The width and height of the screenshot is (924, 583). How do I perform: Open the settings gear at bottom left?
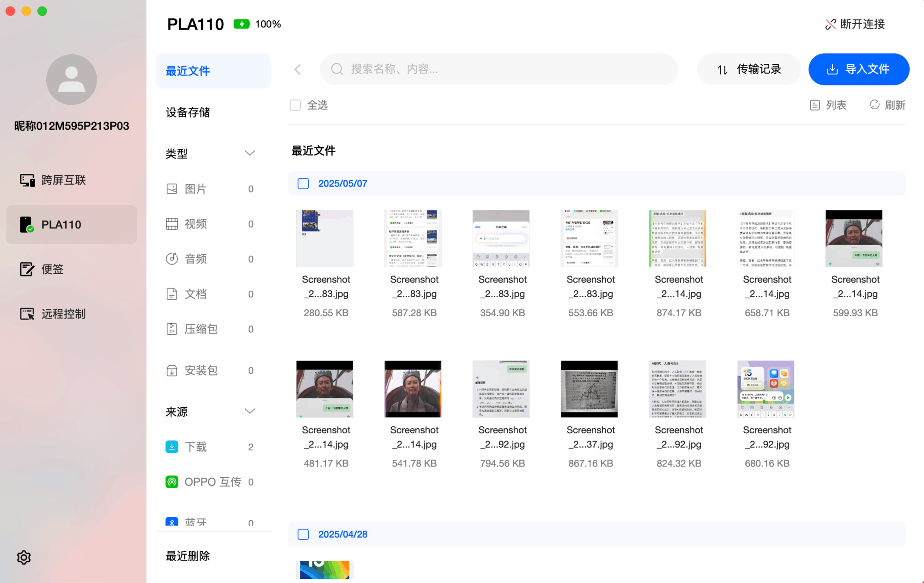tap(23, 557)
